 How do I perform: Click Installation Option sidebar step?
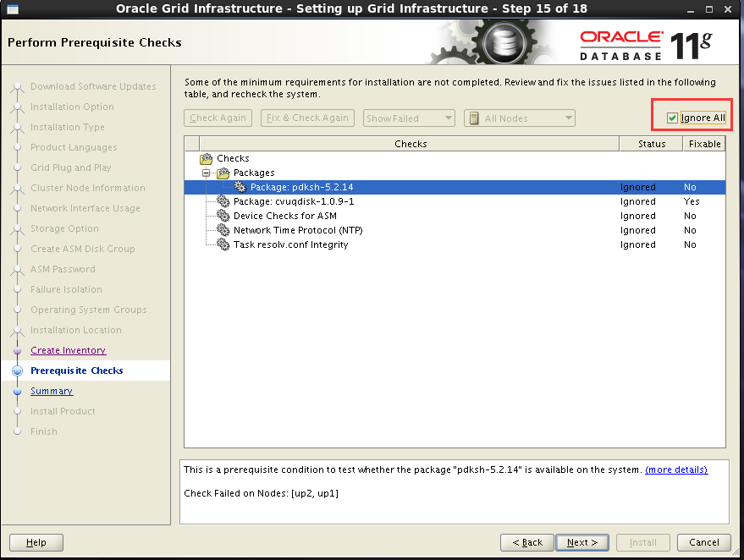click(72, 107)
